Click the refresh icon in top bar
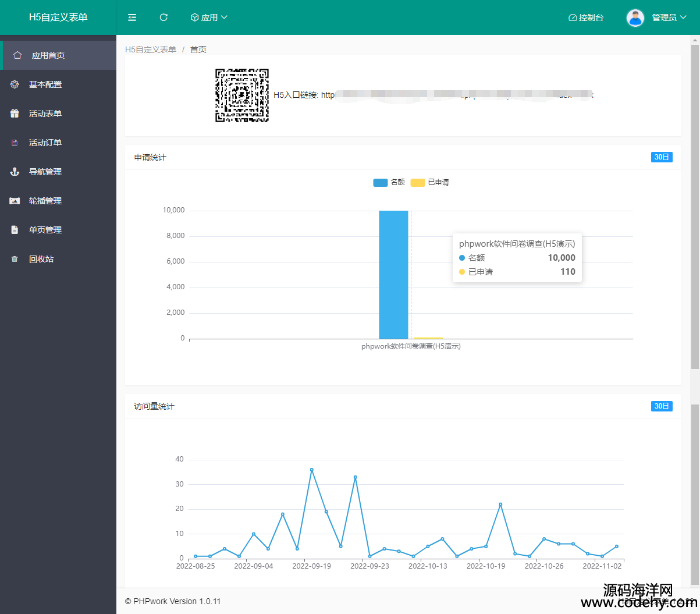Screen dimensions: 700x614 point(164,17)
